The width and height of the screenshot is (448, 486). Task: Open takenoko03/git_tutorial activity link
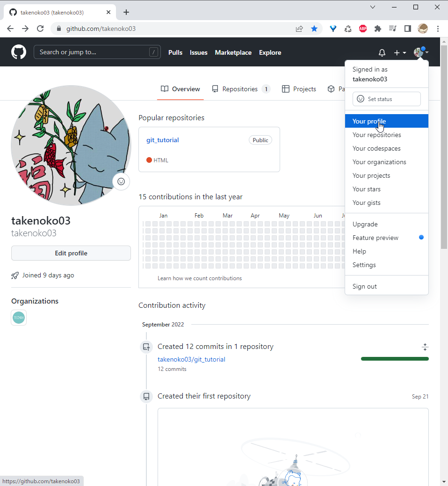[191, 360]
